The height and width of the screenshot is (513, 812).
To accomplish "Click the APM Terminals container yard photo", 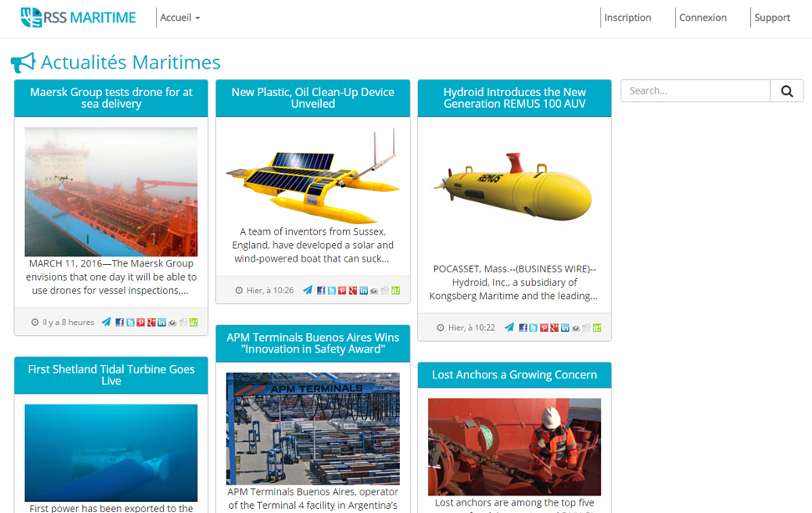I will (313, 429).
